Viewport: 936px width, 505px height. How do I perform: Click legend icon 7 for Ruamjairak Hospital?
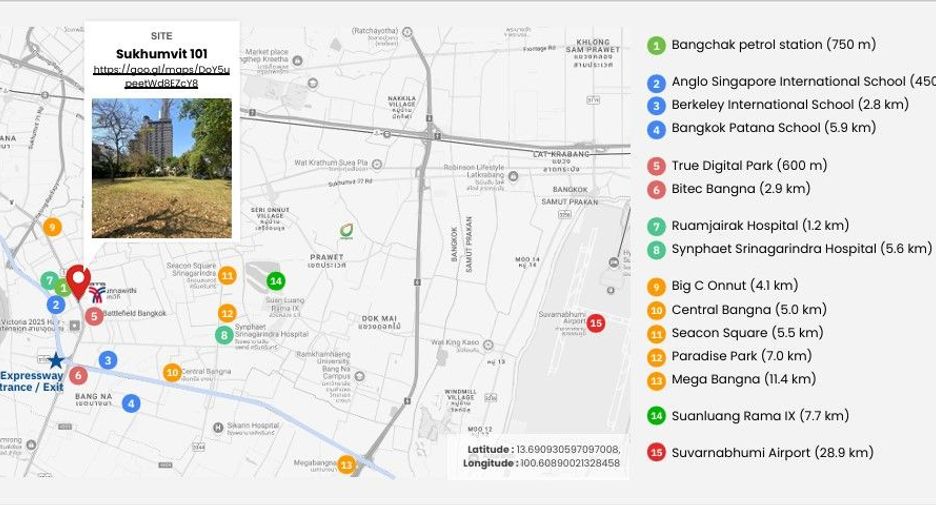point(656,226)
